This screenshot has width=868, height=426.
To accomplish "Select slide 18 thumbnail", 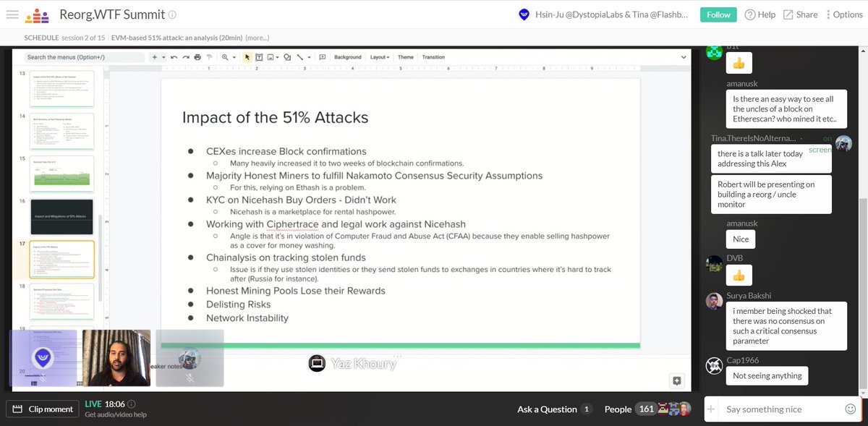I will click(62, 302).
